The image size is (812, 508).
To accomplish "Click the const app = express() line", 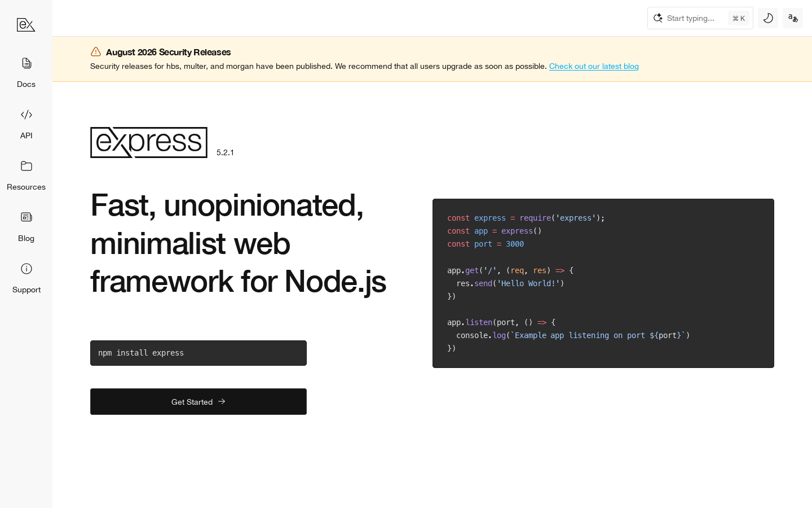I will (495, 231).
